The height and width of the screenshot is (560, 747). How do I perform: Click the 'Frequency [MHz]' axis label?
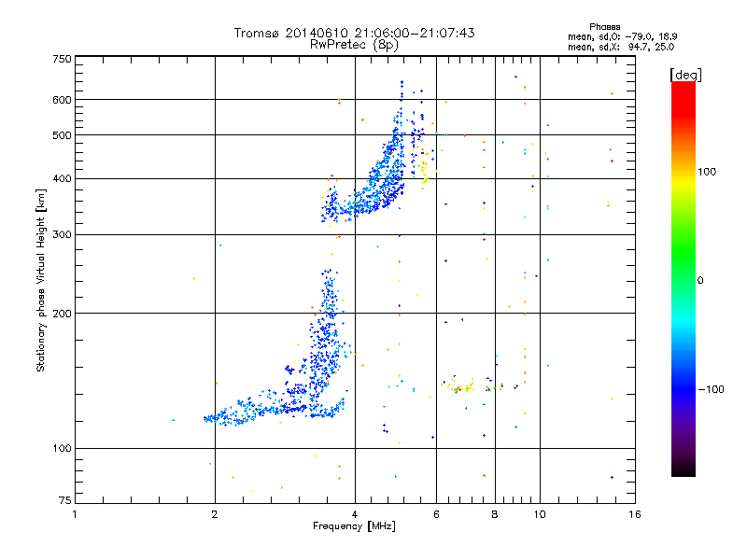(354, 526)
